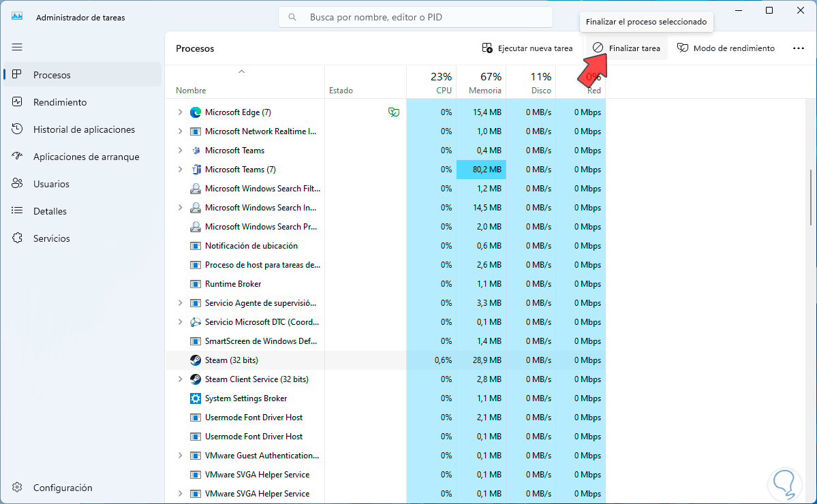Switch to the Detalles page

[x=83, y=211]
